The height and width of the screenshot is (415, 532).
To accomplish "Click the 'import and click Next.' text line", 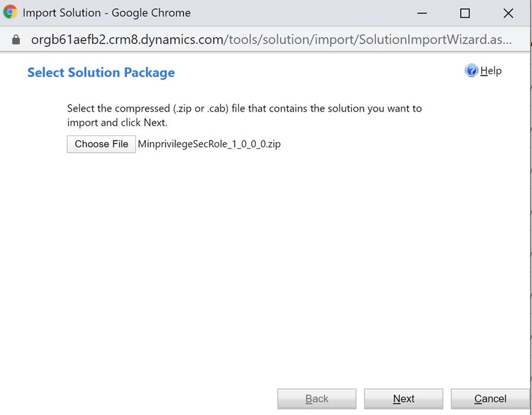I will tap(117, 122).
